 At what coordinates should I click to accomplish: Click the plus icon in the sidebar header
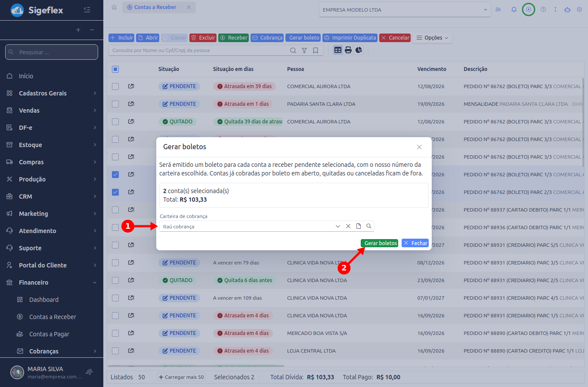click(78, 30)
